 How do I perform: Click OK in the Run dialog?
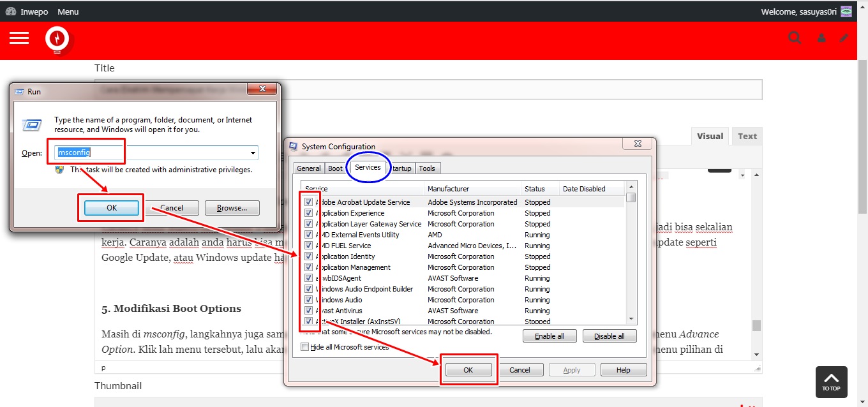(112, 208)
